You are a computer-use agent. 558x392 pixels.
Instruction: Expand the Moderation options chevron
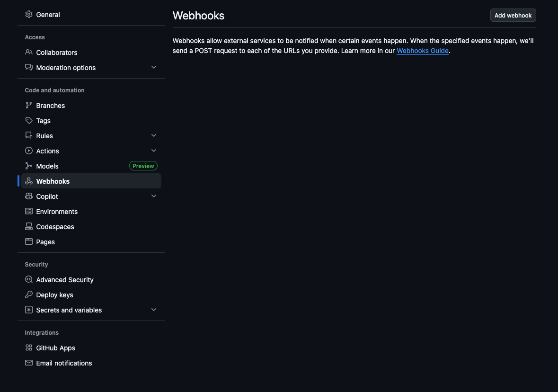[x=154, y=68]
